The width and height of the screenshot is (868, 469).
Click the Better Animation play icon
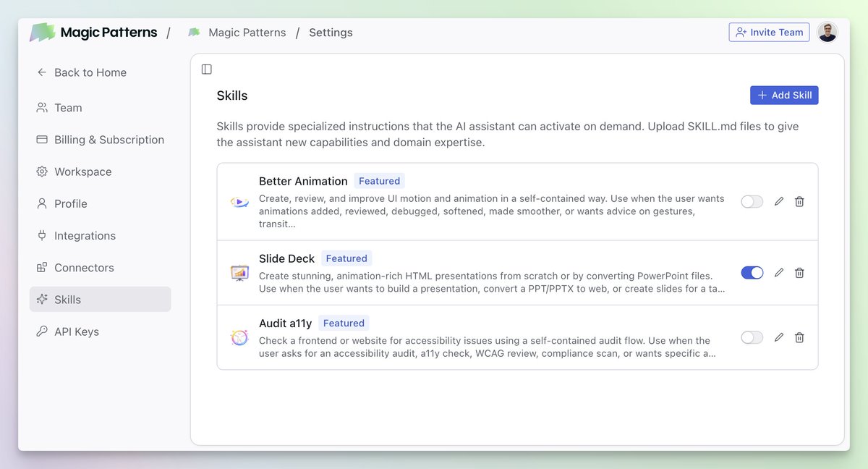pos(239,203)
